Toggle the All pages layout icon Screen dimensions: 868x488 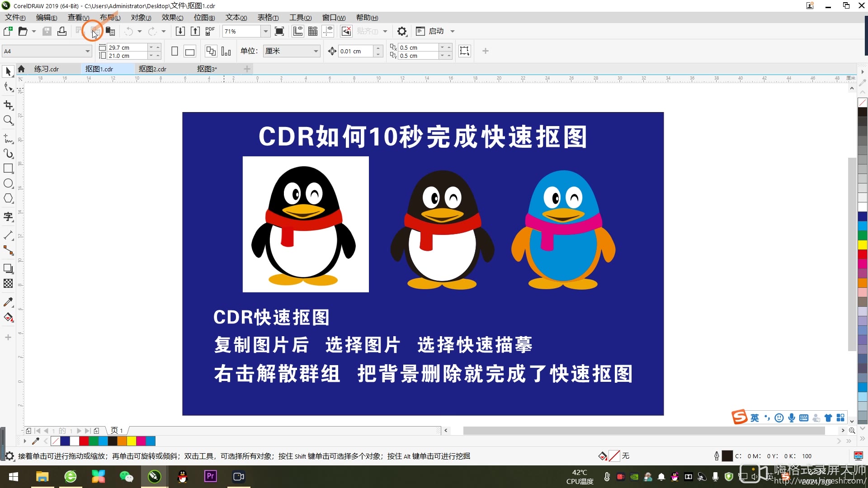(x=211, y=51)
